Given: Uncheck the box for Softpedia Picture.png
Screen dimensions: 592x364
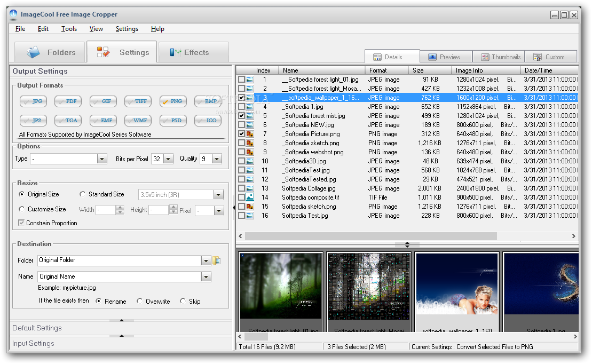Looking at the screenshot, I should (241, 133).
